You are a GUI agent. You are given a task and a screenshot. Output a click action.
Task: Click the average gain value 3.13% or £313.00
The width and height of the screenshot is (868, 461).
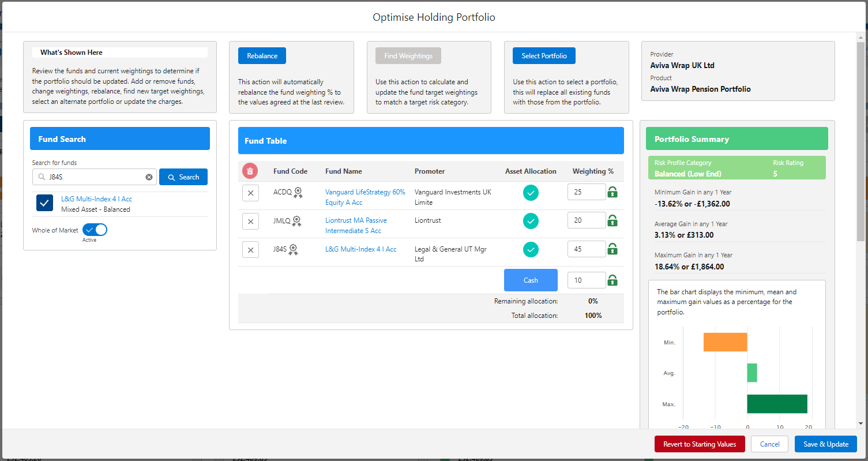pyautogui.click(x=684, y=235)
